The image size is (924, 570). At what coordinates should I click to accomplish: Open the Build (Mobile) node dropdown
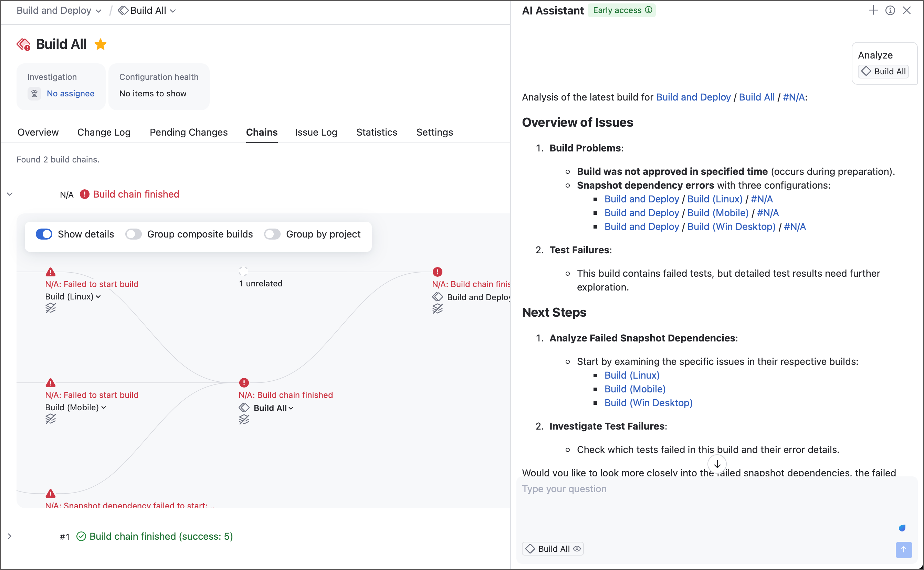tap(104, 408)
